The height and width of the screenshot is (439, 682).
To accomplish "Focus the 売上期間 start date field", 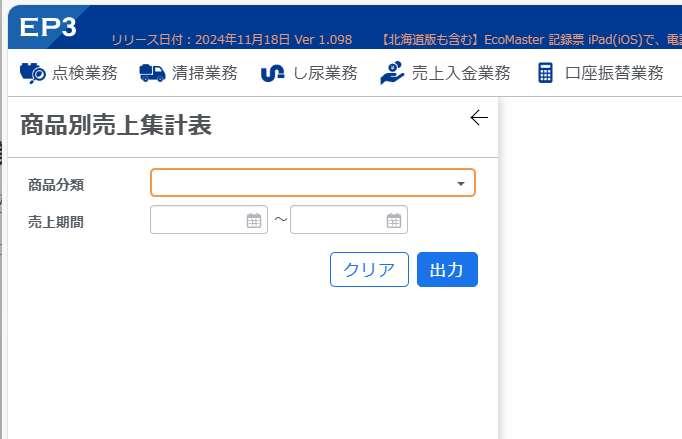I will 209,220.
